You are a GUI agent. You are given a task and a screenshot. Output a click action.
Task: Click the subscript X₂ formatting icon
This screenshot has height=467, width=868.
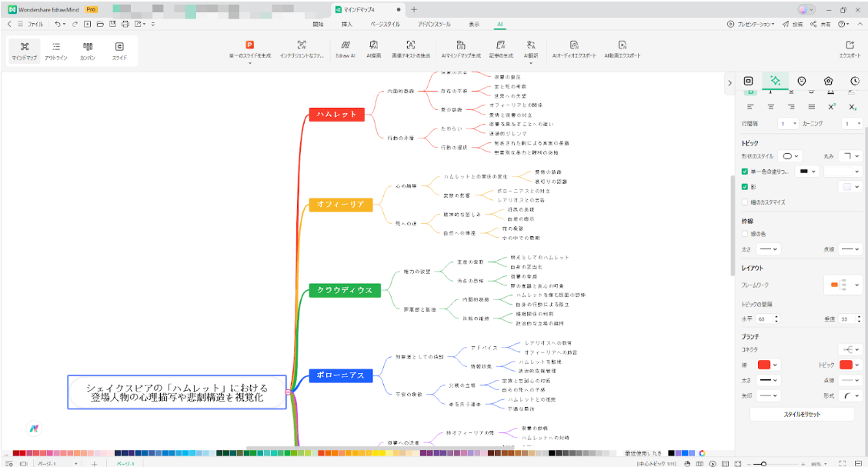point(853,108)
